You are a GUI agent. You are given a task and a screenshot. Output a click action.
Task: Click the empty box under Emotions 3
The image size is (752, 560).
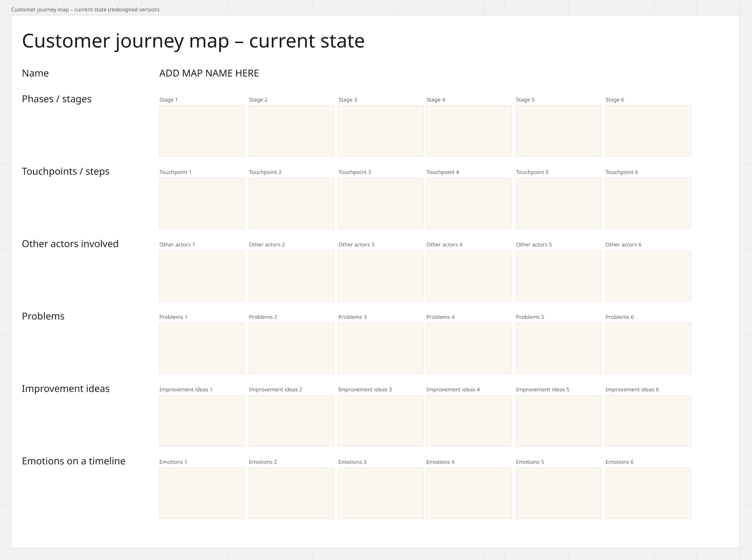click(381, 493)
